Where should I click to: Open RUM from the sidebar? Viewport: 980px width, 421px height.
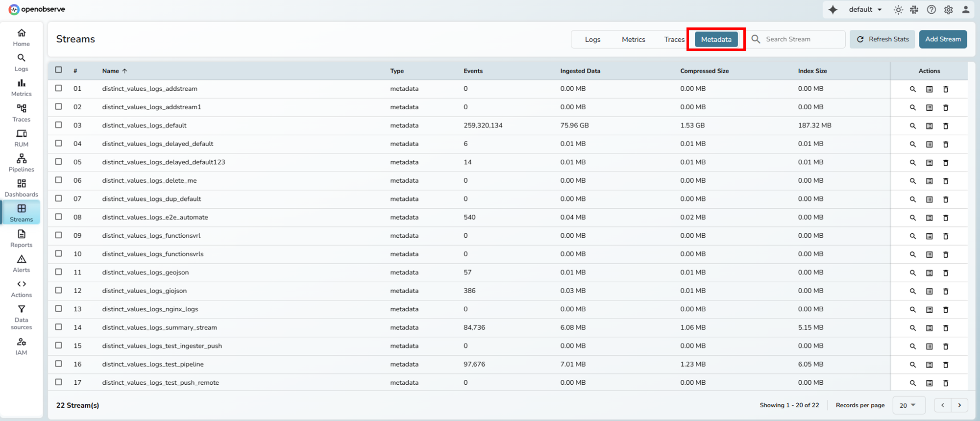tap(21, 138)
